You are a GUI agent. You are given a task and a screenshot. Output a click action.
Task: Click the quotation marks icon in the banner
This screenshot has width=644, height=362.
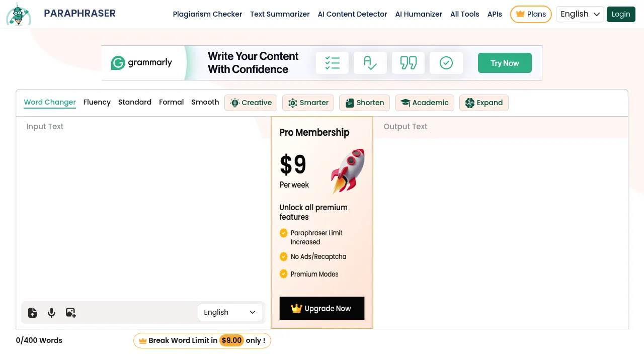[x=408, y=63]
